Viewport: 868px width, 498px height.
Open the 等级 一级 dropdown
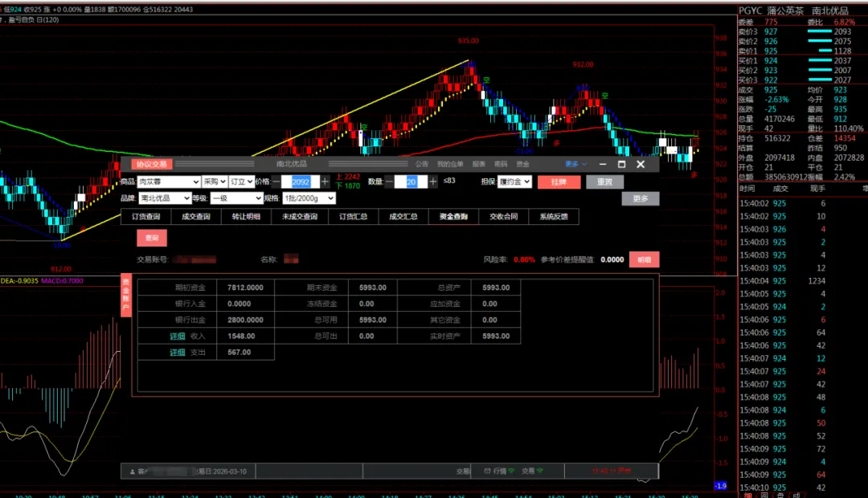point(236,198)
